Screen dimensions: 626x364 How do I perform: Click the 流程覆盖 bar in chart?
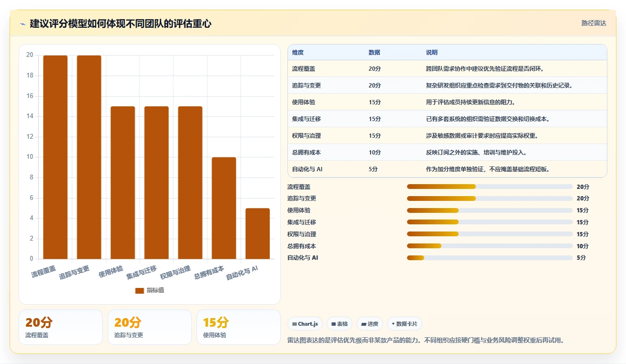pyautogui.click(x=55, y=157)
